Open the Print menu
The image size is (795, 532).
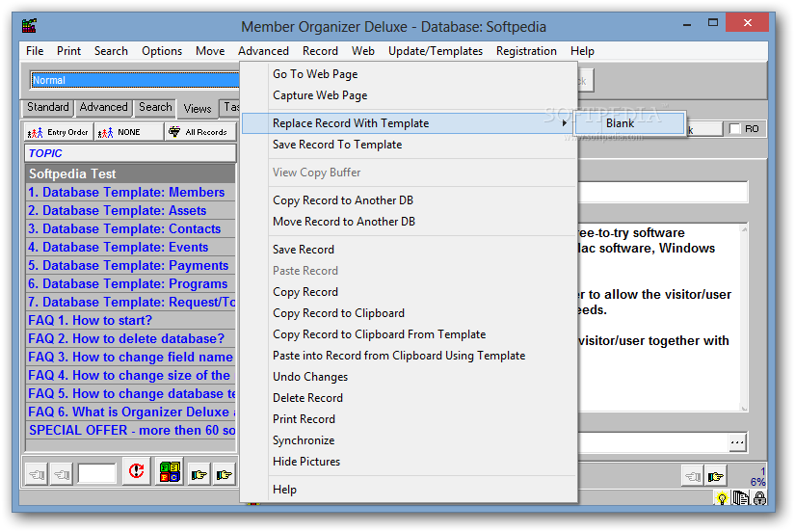[x=68, y=51]
